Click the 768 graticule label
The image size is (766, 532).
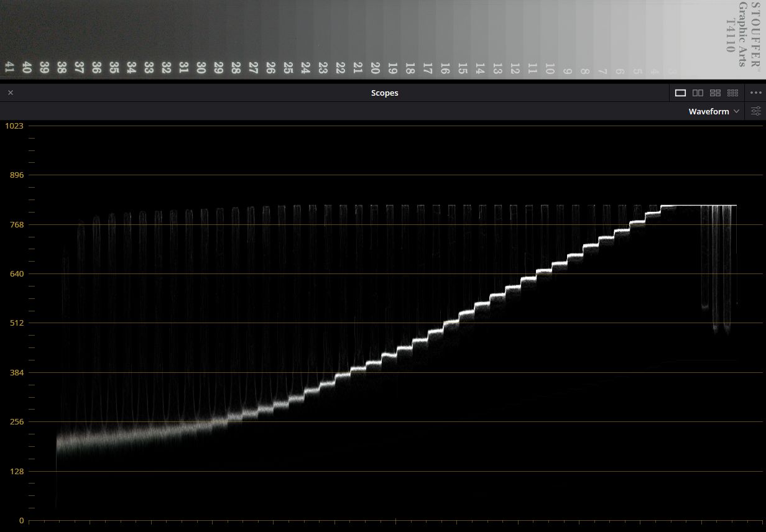tap(17, 224)
